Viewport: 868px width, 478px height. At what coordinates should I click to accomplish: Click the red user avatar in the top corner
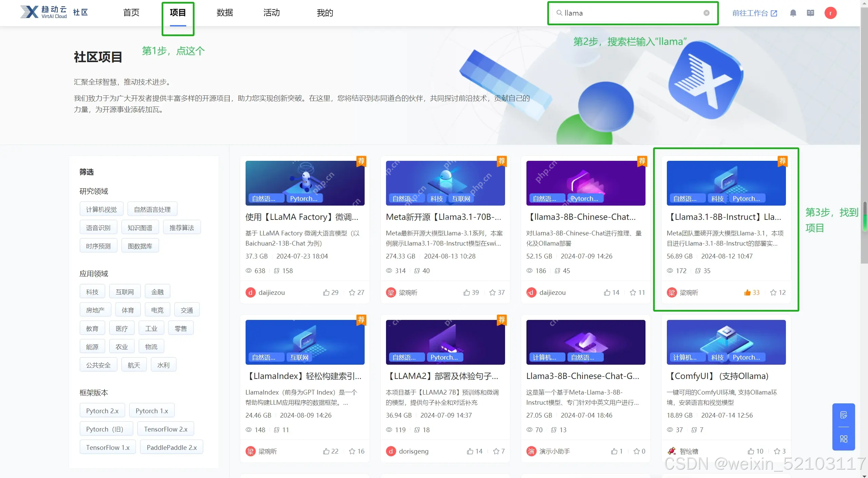click(x=831, y=13)
